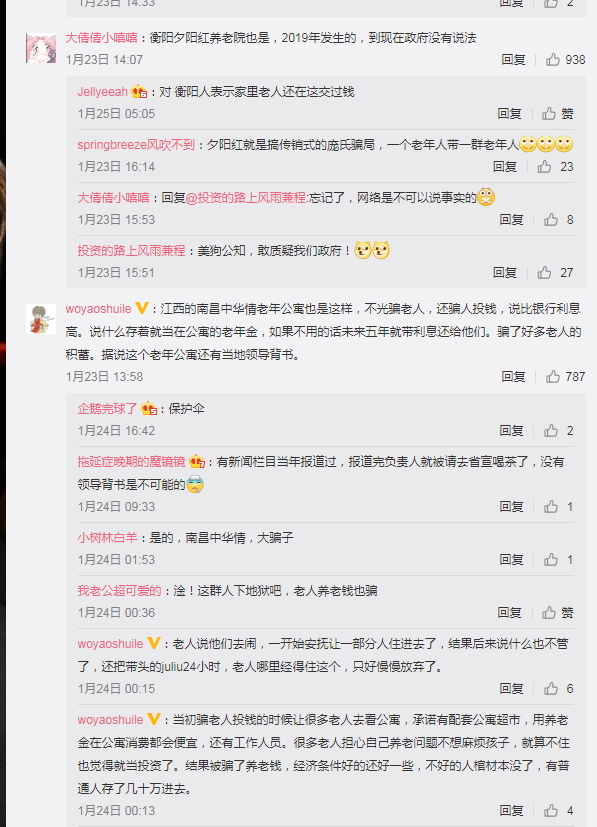Reply to 大倩倩小嘻嘻's top comment at 14:07
The height and width of the screenshot is (827, 597).
(513, 60)
